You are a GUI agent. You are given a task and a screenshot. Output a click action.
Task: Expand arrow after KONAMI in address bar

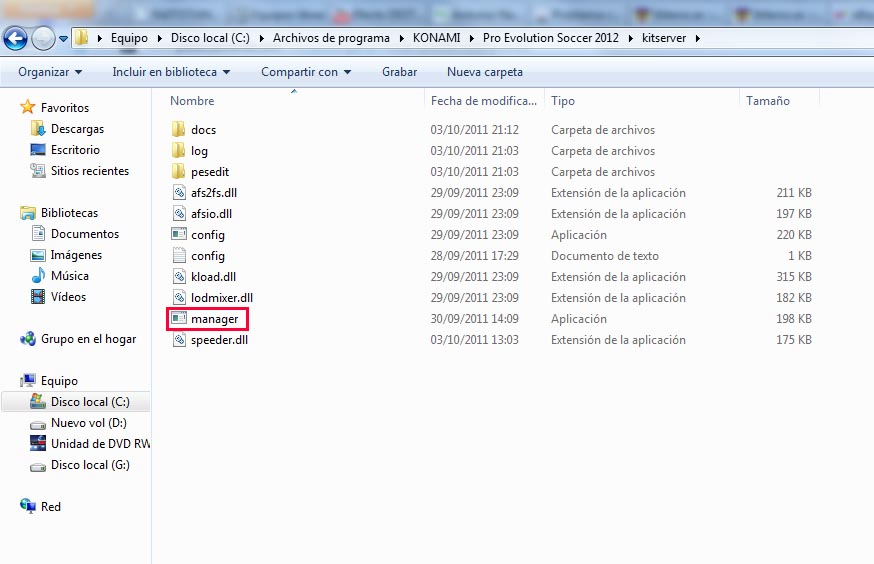pyautogui.click(x=472, y=38)
